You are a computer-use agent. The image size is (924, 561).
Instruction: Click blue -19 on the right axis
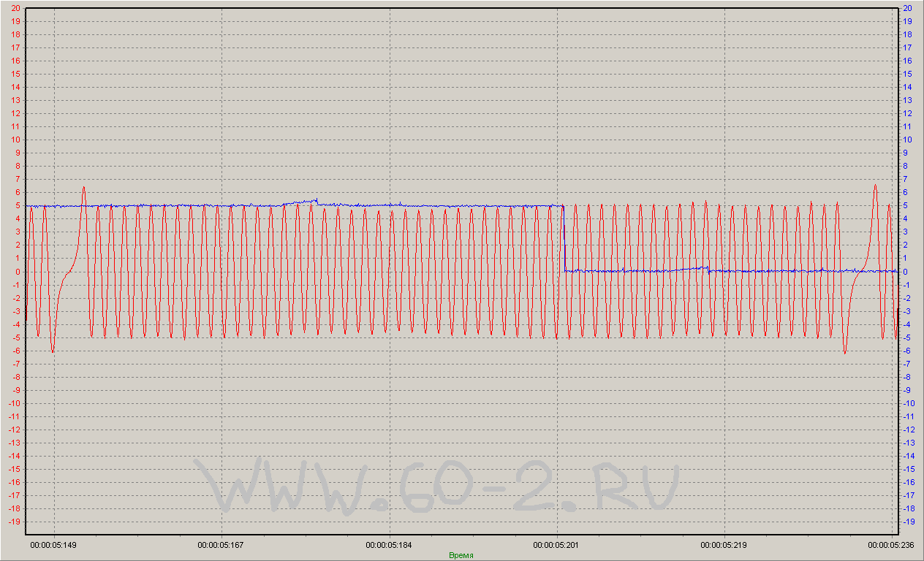click(x=909, y=522)
